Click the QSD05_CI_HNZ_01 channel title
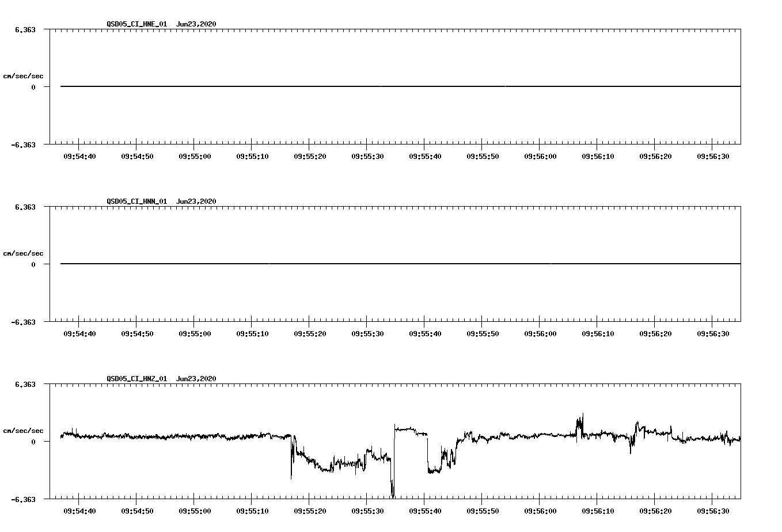Image resolution: width=782 pixels, height=532 pixels. [x=137, y=379]
